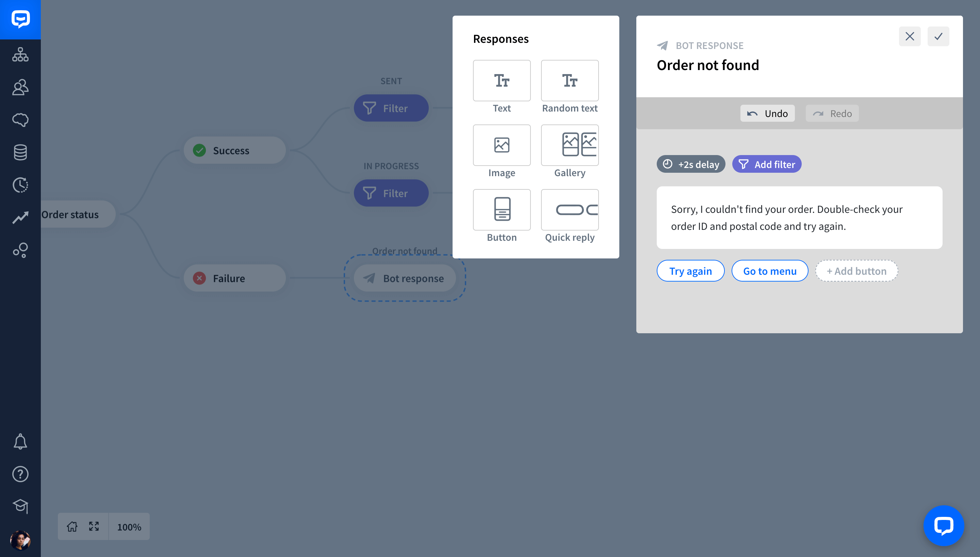The height and width of the screenshot is (557, 980).
Task: Click Add filter in editor
Action: [x=767, y=164]
